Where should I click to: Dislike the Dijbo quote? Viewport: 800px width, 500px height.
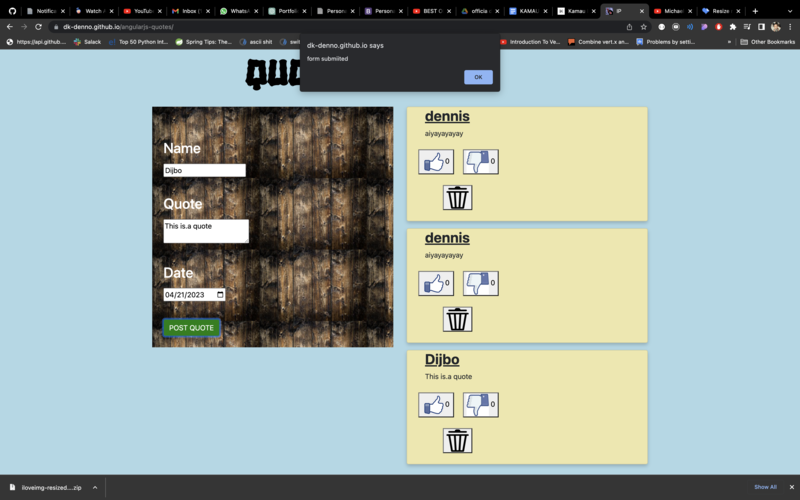pos(479,405)
